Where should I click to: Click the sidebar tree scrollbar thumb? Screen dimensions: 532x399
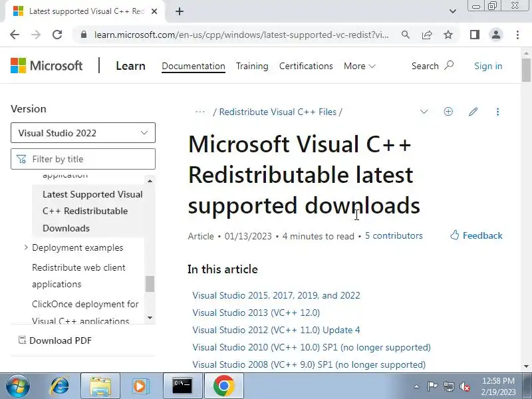[x=150, y=284]
